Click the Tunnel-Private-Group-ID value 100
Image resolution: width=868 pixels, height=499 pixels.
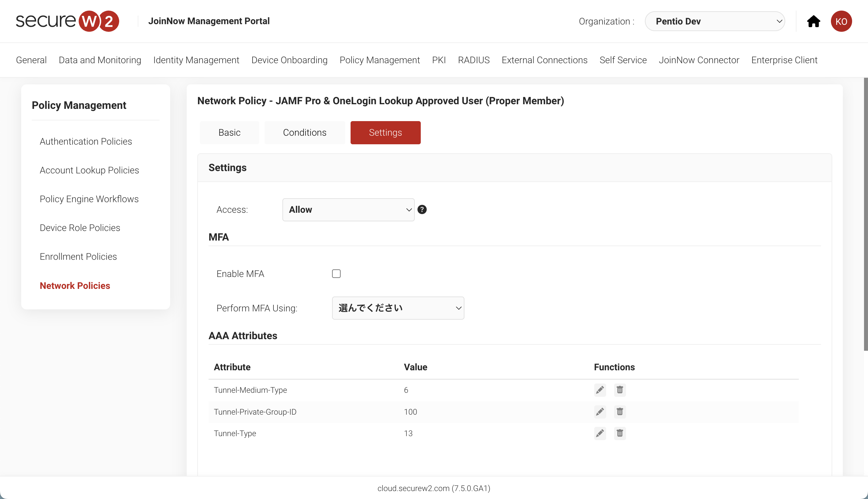pos(410,412)
